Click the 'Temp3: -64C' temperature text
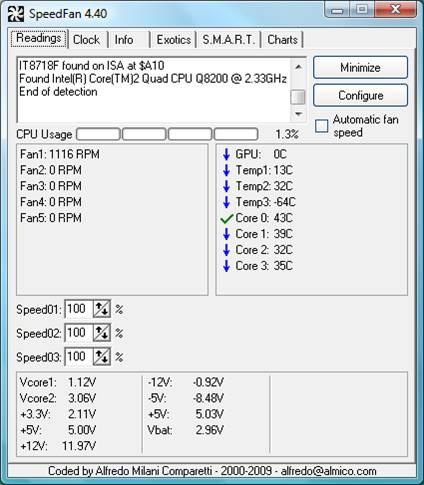The width and height of the screenshot is (424, 485). tap(266, 202)
